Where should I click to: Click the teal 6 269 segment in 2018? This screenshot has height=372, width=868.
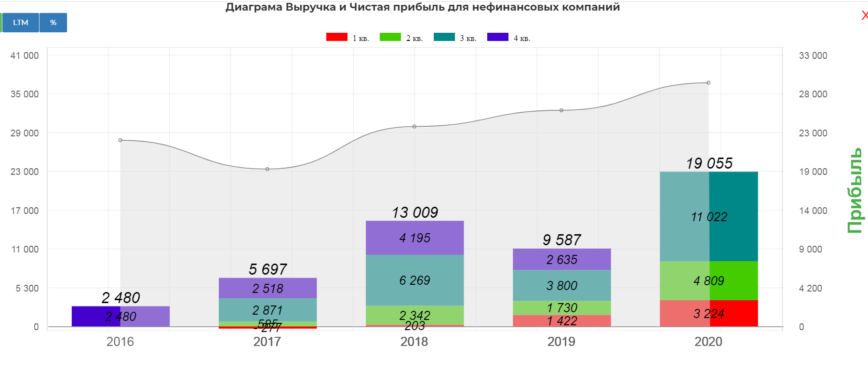pos(414,280)
